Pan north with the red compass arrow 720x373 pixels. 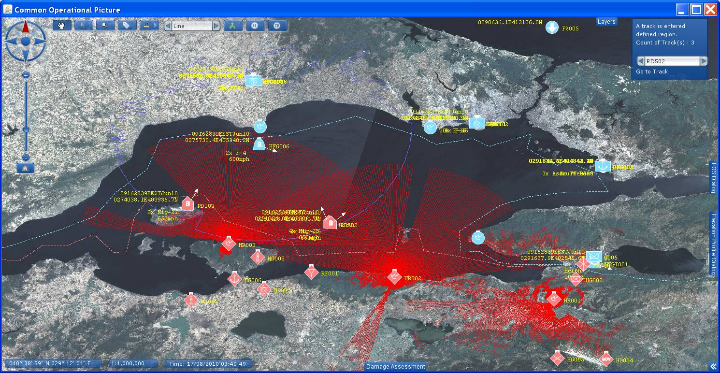click(x=26, y=26)
